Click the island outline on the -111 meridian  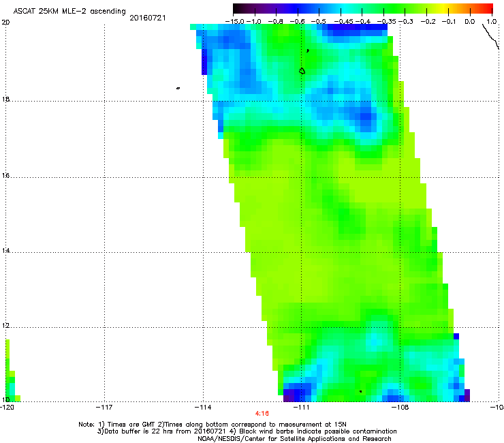tap(302, 71)
